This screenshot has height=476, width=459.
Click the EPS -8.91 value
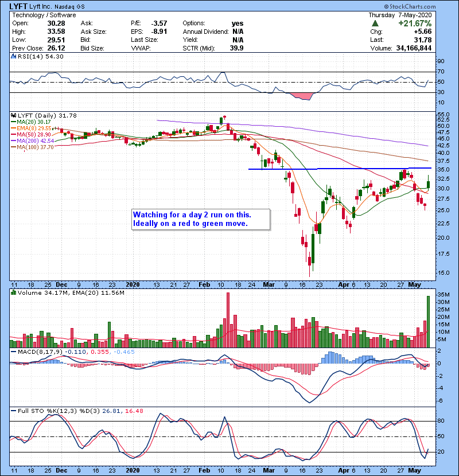[x=159, y=32]
